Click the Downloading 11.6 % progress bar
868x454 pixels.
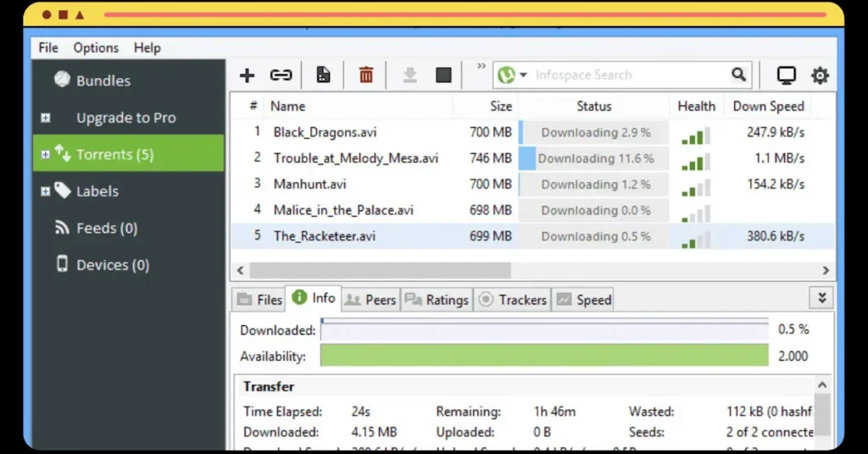(593, 158)
